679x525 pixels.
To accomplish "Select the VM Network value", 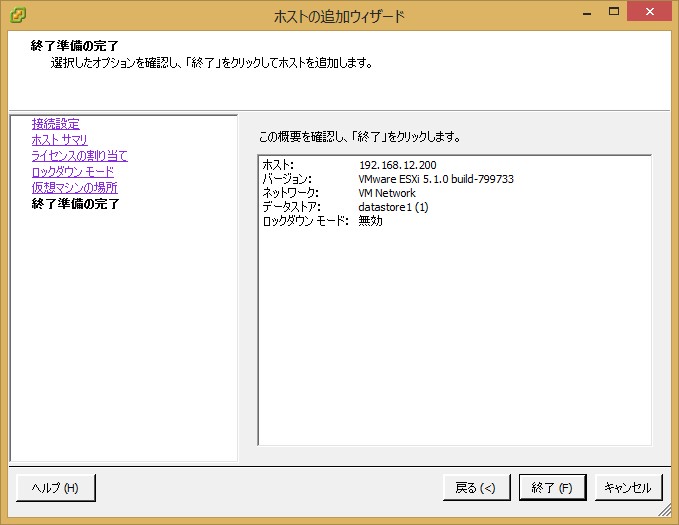I will pos(387,193).
